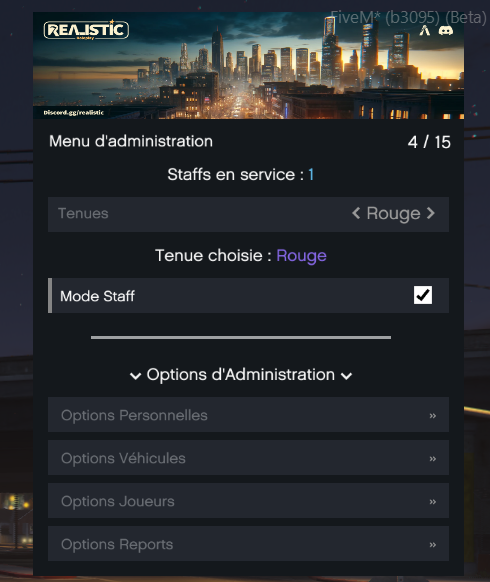Click the Realistic logo in the banner
Image resolution: width=490 pixels, height=582 pixels.
86,30
